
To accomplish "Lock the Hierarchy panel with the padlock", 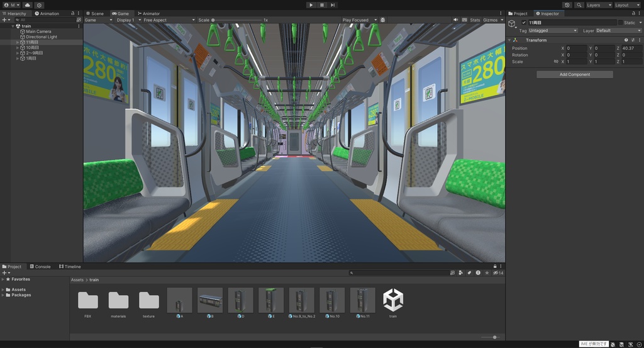I will [73, 13].
